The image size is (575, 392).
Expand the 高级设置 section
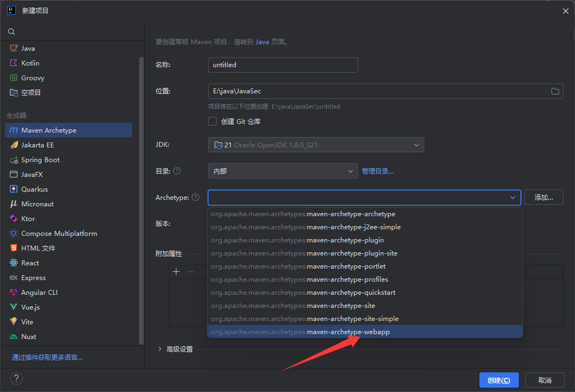pos(160,349)
